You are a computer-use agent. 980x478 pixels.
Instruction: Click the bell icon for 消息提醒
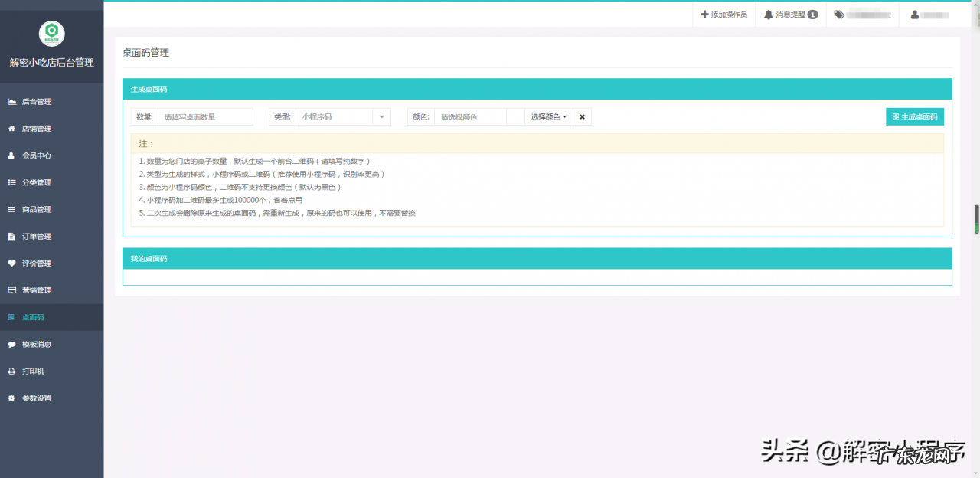tap(768, 15)
